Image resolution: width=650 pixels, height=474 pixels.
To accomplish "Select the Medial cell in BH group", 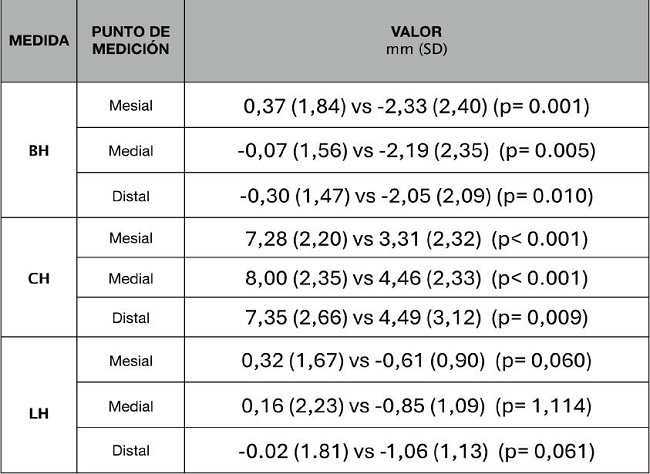I will (x=130, y=151).
